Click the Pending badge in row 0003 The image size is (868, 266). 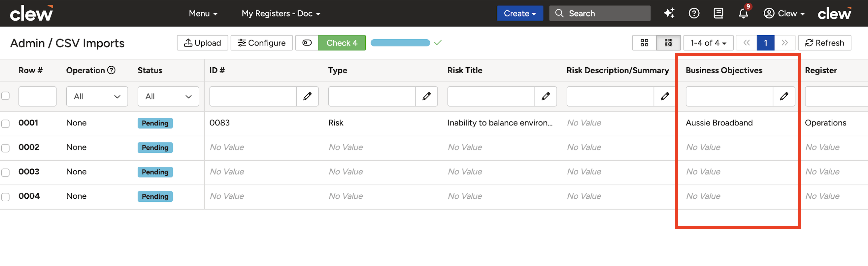155,172
